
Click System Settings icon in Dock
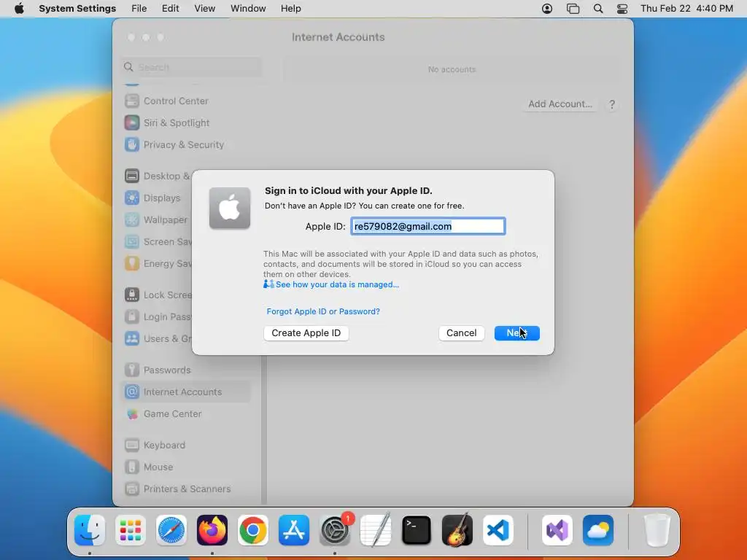pos(334,530)
